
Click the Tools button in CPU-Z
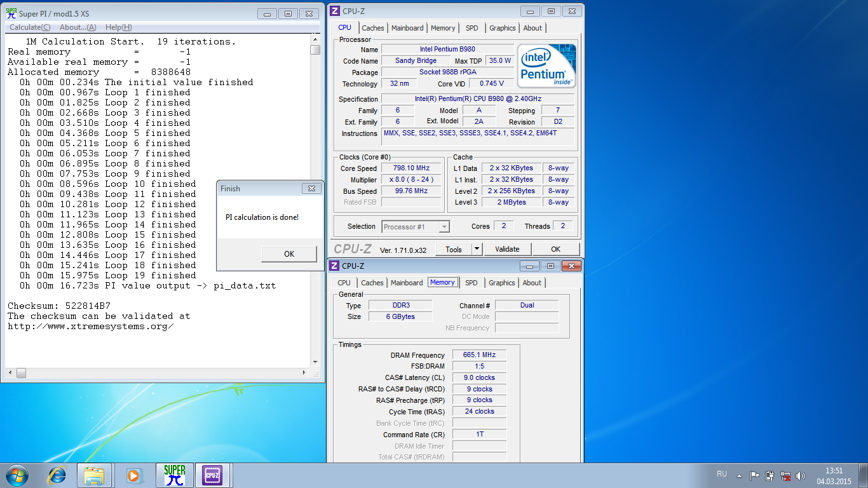point(454,249)
